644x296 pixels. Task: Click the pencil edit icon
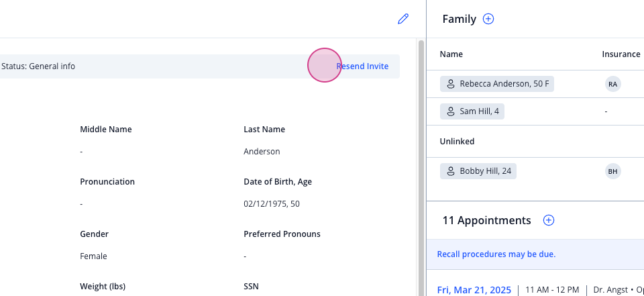click(403, 19)
